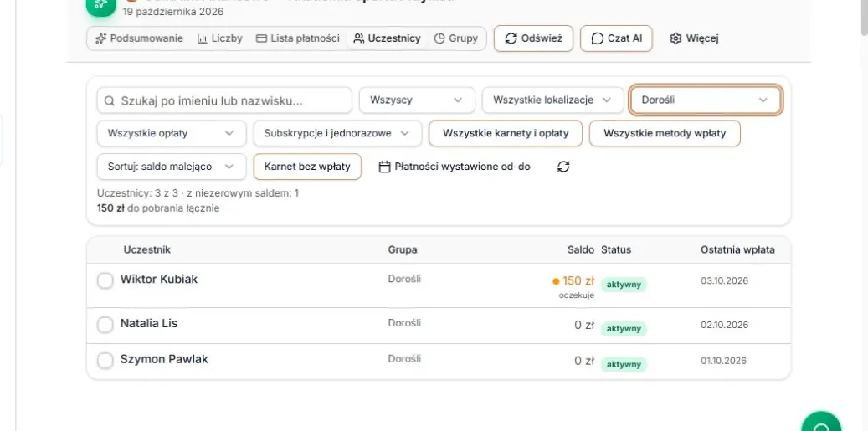Click the Ostatnia wpłata column header
The width and height of the screenshot is (868, 431).
pos(738,249)
